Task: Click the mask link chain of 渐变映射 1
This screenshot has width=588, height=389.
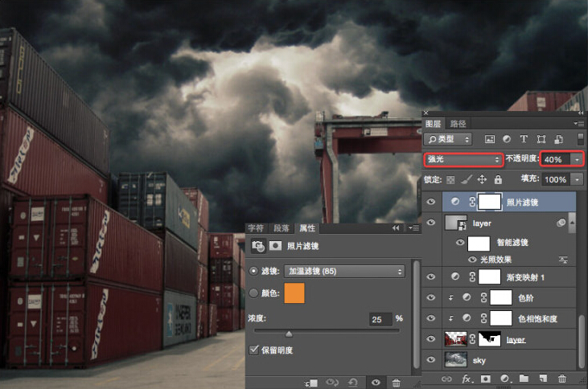Action: click(x=472, y=277)
